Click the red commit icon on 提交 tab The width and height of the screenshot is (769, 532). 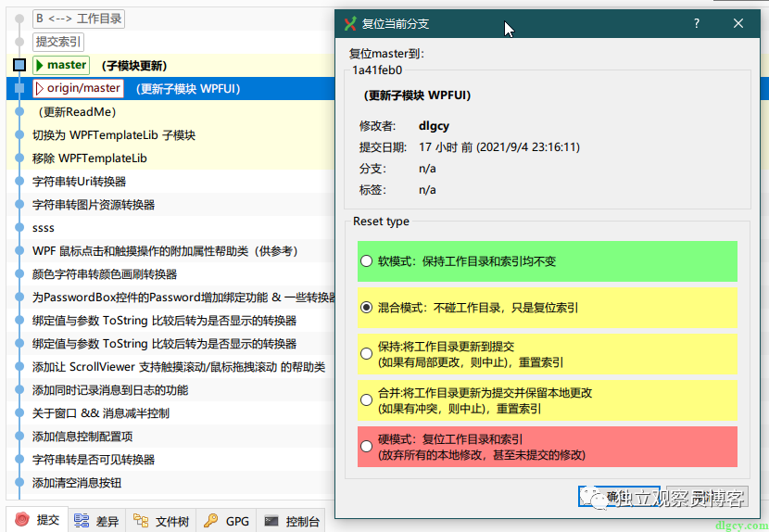[x=22, y=519]
